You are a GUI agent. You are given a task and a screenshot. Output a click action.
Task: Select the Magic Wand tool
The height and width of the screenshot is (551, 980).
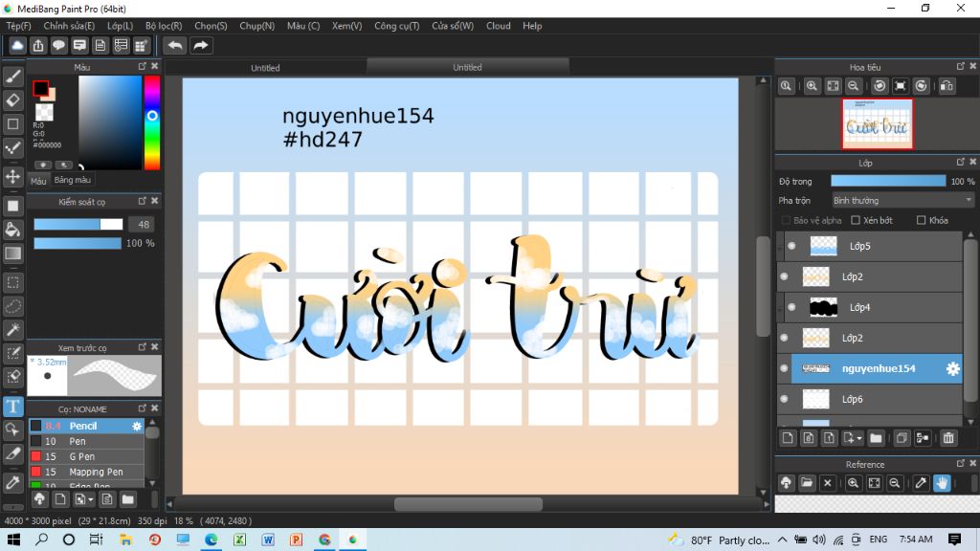click(13, 330)
